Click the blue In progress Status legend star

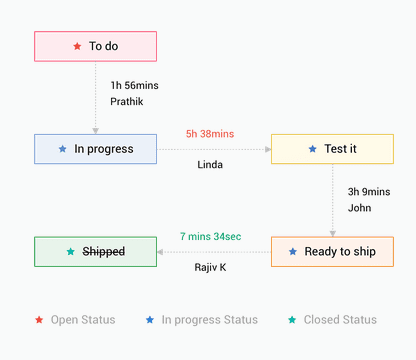click(150, 320)
